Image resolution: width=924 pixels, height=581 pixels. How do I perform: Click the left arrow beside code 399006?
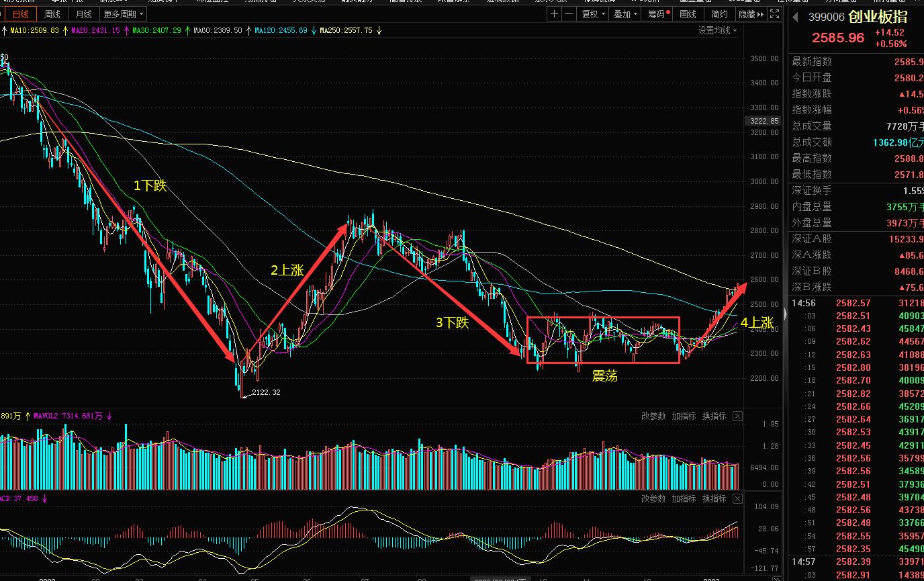pos(796,18)
